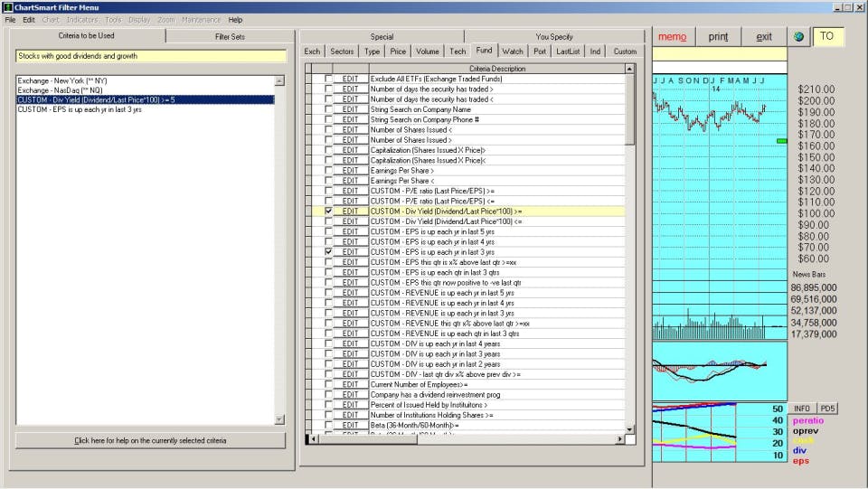Open the Ind criteria tab
Screen dimensions: 868x489
pyautogui.click(x=595, y=51)
